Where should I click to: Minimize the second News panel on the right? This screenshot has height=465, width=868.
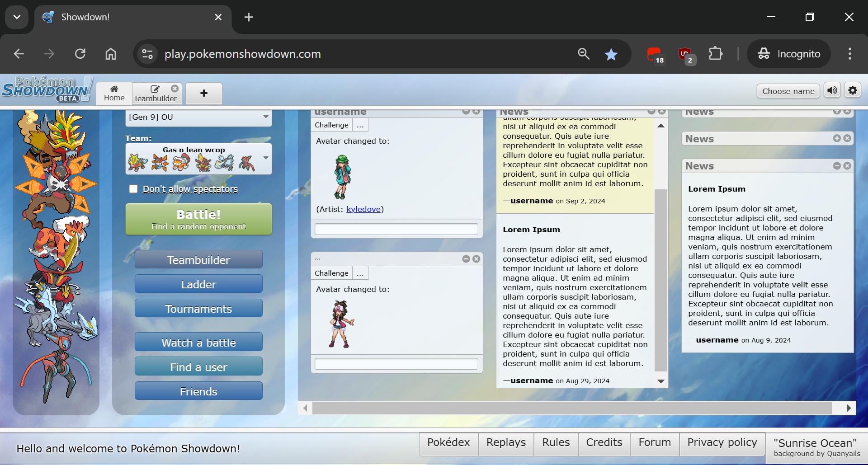[837, 138]
